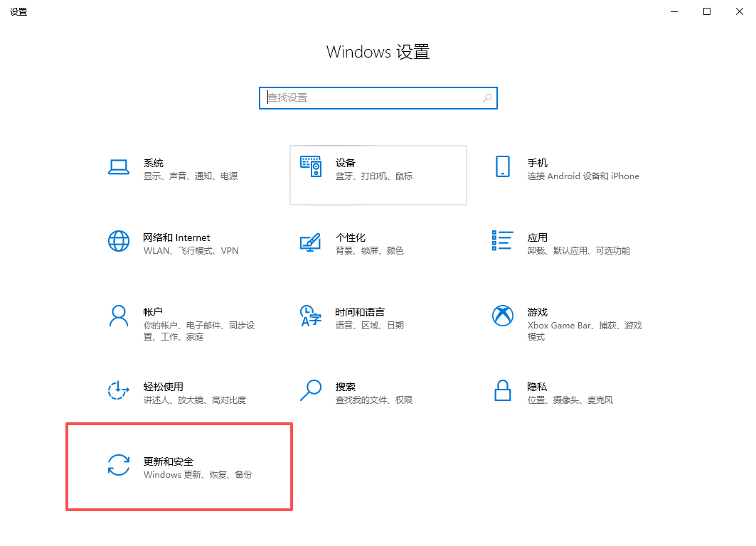This screenshot has width=756, height=546.
Task: Click the 设置 window title text
Action: tap(18, 12)
